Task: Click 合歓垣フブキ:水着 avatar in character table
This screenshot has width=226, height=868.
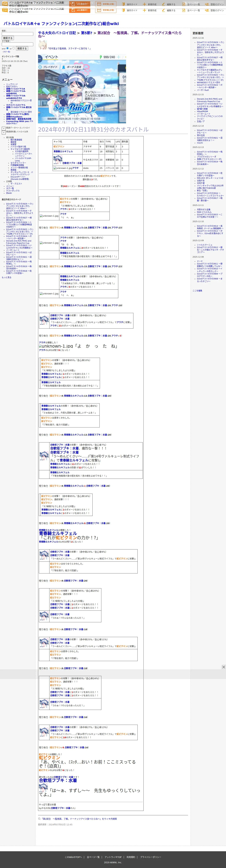Action: click(58, 159)
